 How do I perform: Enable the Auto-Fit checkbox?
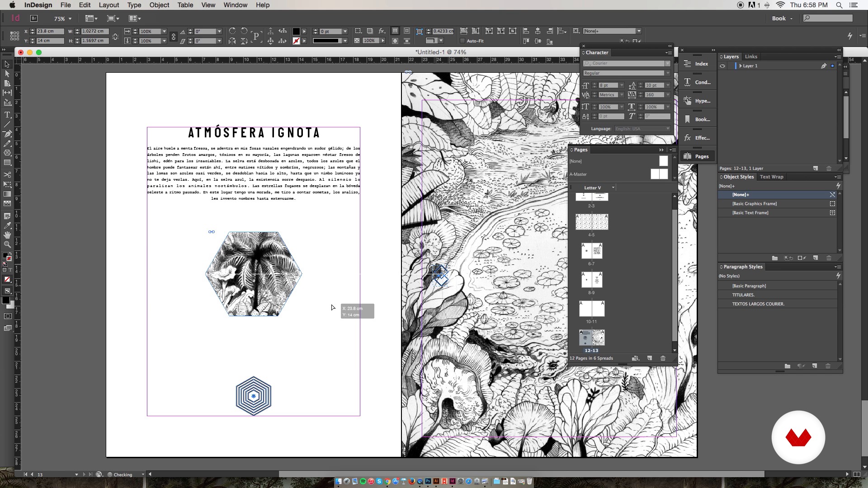[x=462, y=41]
